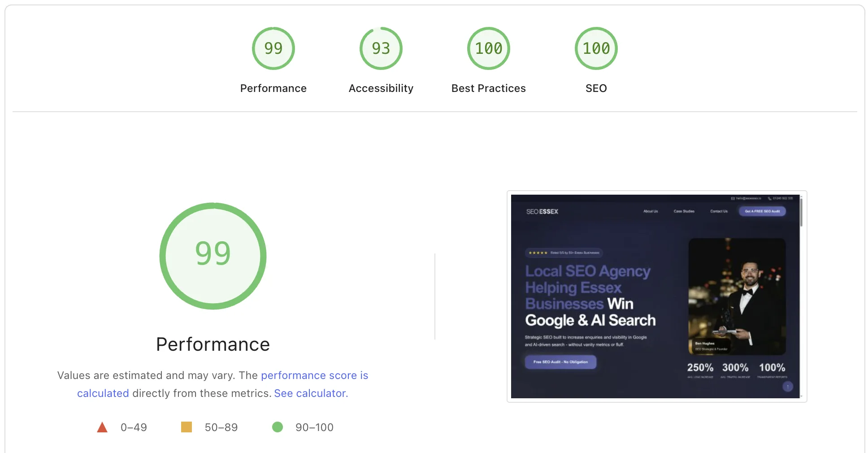Click the Accessibility 93 score gauge

[380, 48]
